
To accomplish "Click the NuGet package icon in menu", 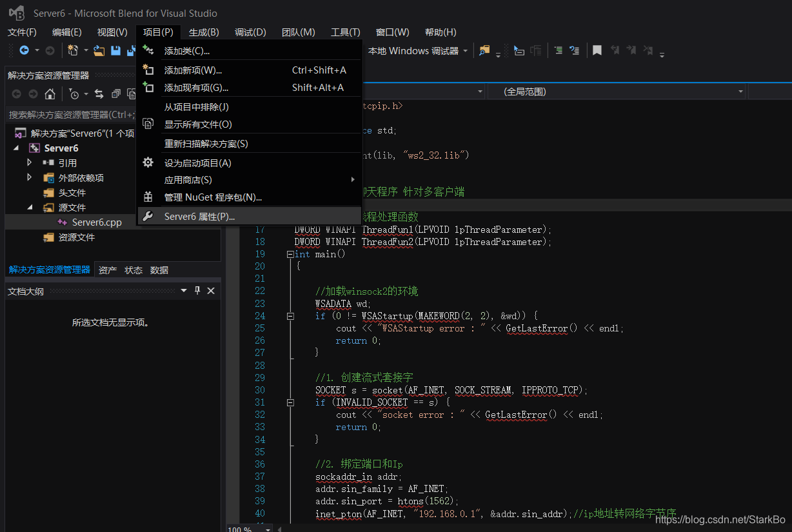I will pyautogui.click(x=148, y=197).
